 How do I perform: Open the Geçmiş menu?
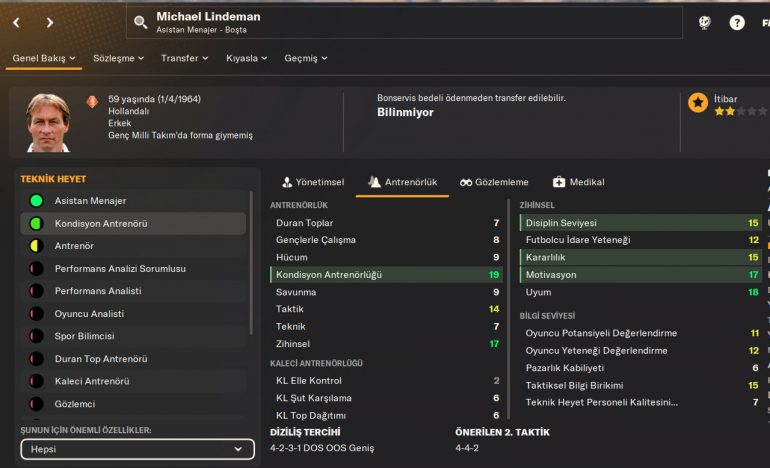click(305, 58)
